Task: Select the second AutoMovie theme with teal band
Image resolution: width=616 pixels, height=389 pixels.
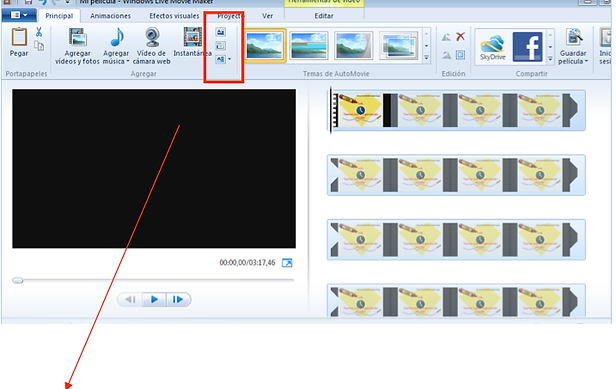Action: coord(309,46)
